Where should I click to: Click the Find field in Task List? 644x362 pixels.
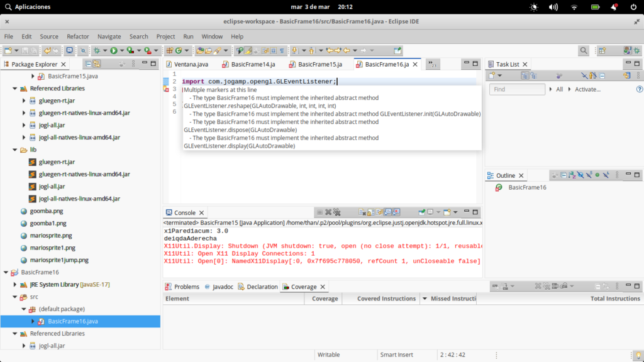pyautogui.click(x=515, y=89)
